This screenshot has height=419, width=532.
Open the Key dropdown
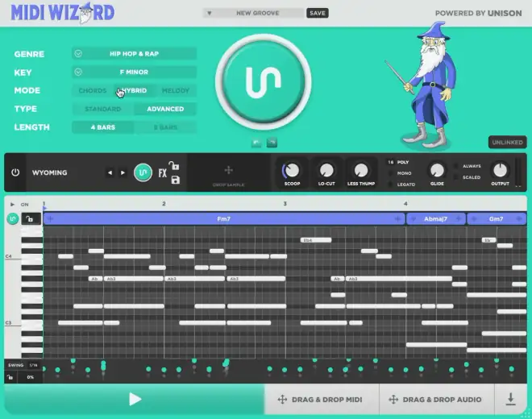pos(135,72)
